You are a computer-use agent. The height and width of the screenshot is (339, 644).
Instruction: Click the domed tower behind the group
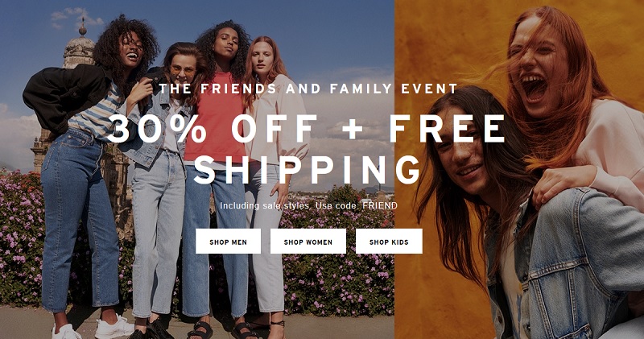pos(80,45)
